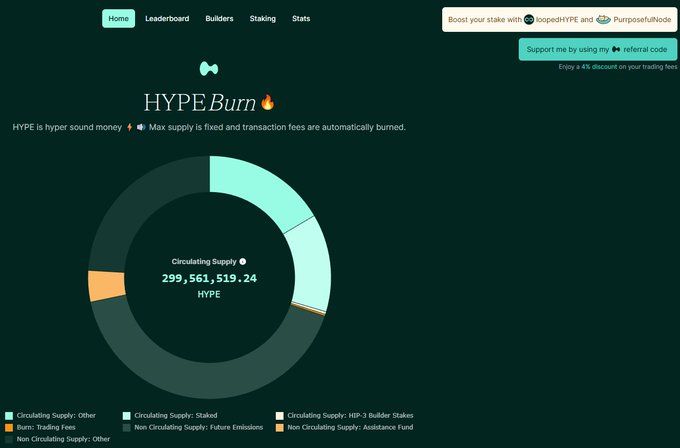Open the Leaderboard tab
The image size is (680, 448).
tap(167, 19)
